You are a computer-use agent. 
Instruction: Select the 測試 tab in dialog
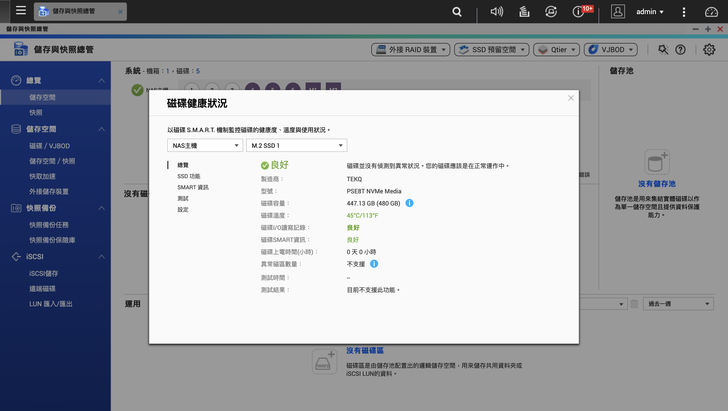(x=183, y=198)
